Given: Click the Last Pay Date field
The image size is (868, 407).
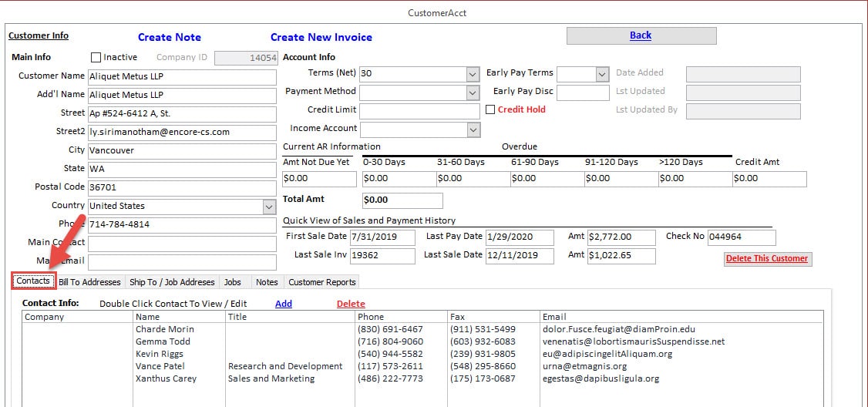Looking at the screenshot, I should pos(520,237).
